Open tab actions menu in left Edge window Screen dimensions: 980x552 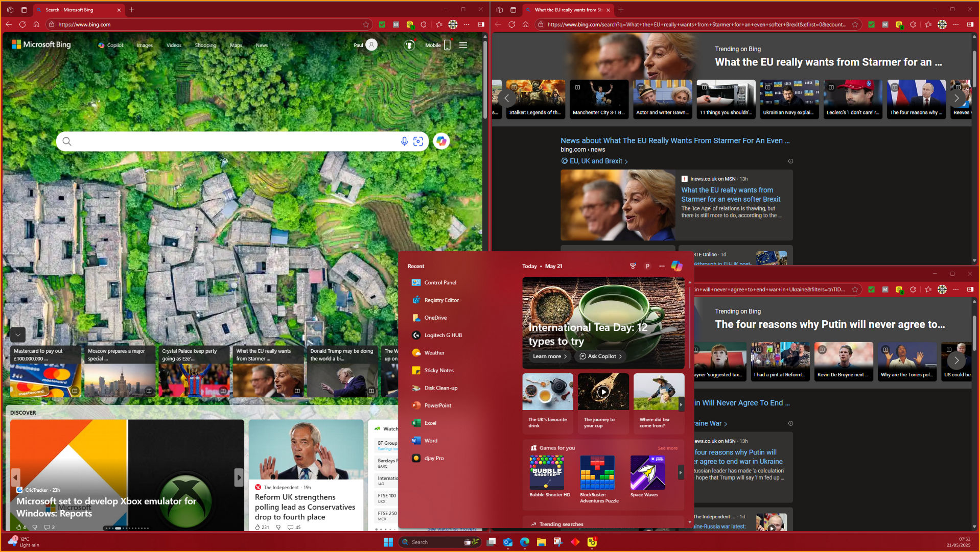pyautogui.click(x=24, y=10)
